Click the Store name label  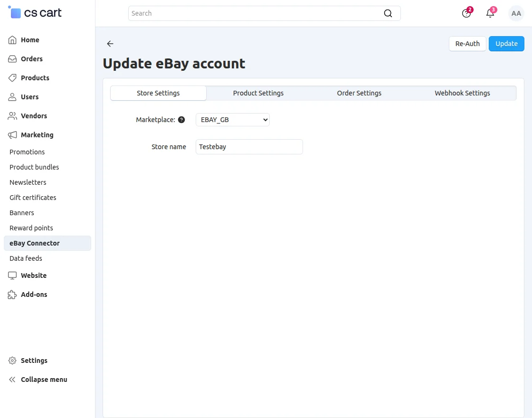tap(169, 147)
